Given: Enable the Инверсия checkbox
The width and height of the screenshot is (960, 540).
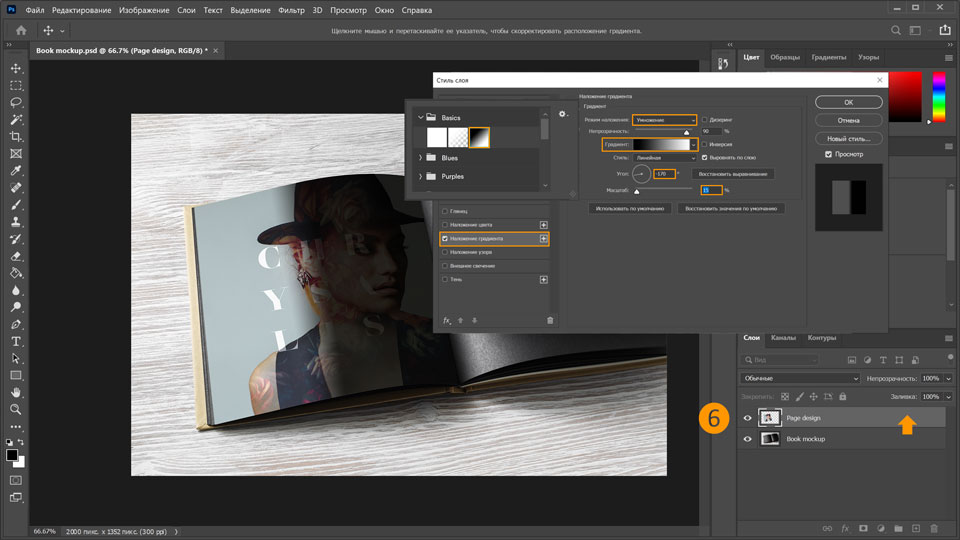Looking at the screenshot, I should [x=705, y=144].
